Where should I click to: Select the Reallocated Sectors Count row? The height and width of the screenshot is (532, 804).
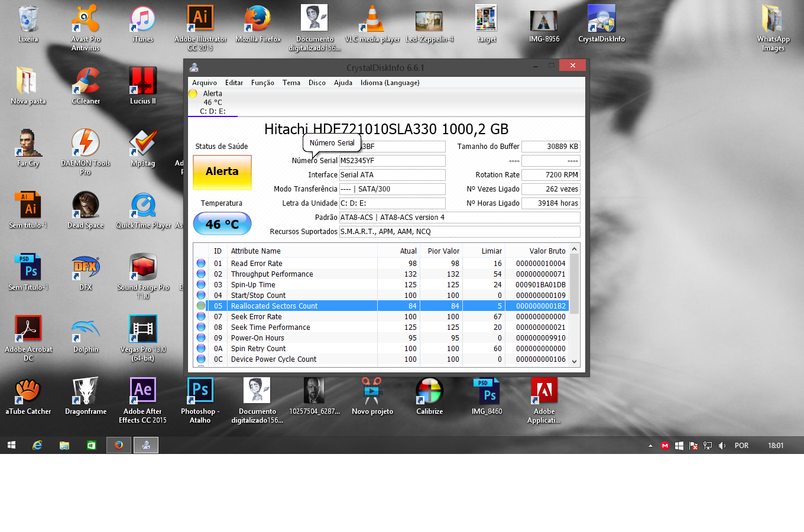click(382, 306)
